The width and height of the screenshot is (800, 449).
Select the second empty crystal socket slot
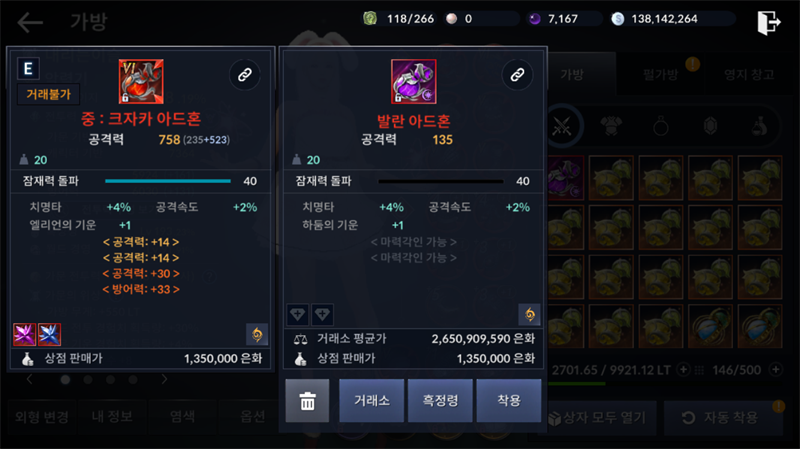[322, 314]
